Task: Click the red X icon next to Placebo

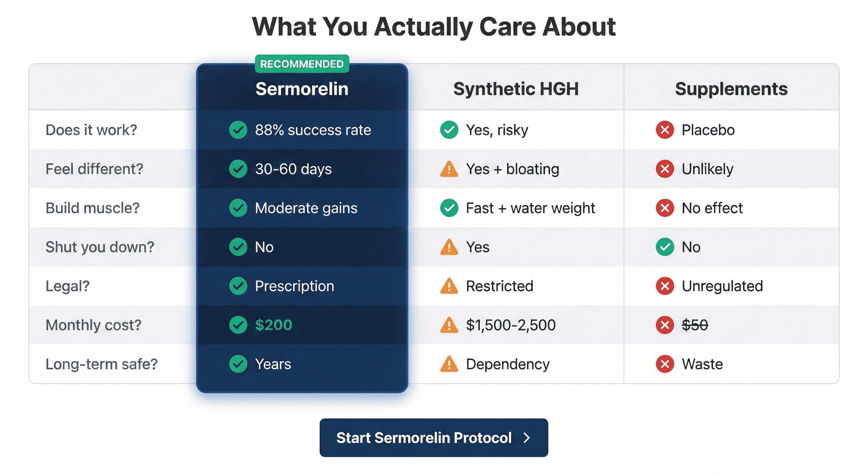Action: tap(665, 130)
